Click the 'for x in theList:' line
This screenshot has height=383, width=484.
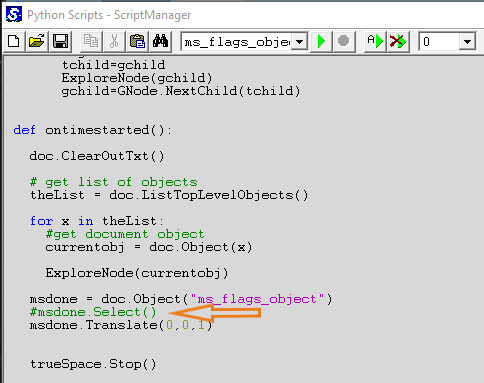tap(97, 221)
